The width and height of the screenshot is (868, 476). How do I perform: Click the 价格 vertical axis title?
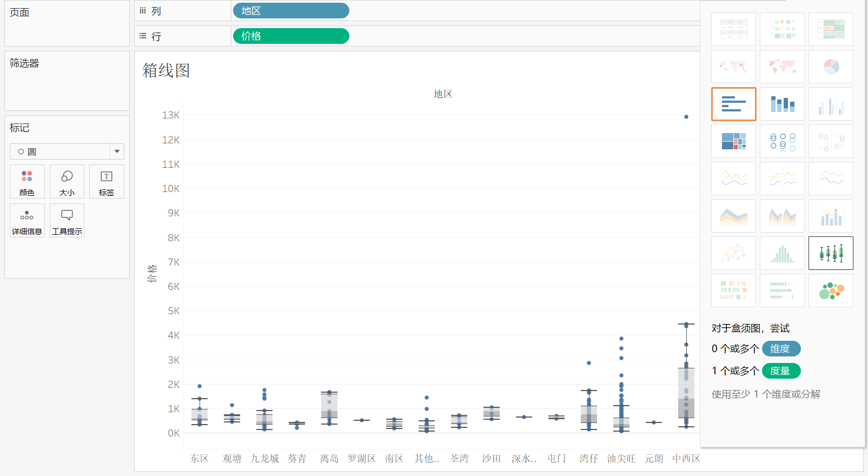click(x=152, y=274)
